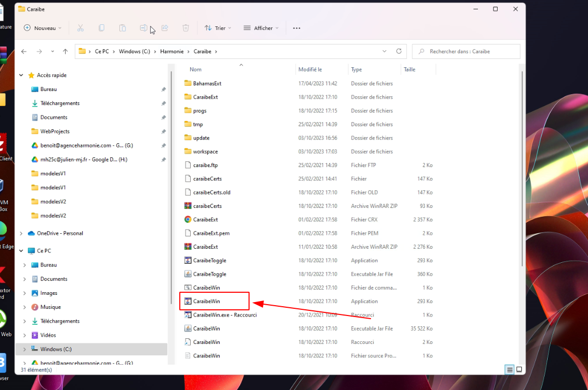This screenshot has height=390, width=588.
Task: Collapse the Accès rapide section
Action: (21, 75)
